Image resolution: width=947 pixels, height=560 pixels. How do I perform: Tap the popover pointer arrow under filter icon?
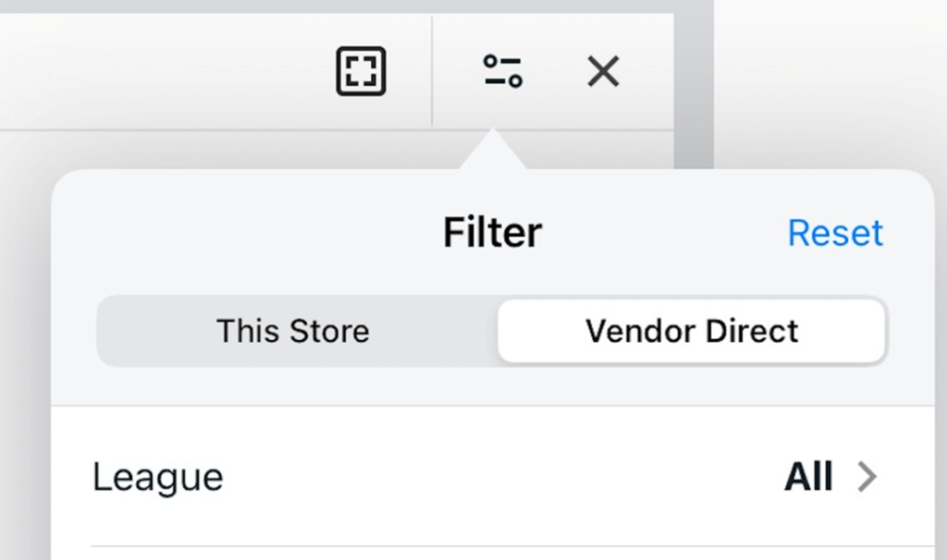point(493,149)
